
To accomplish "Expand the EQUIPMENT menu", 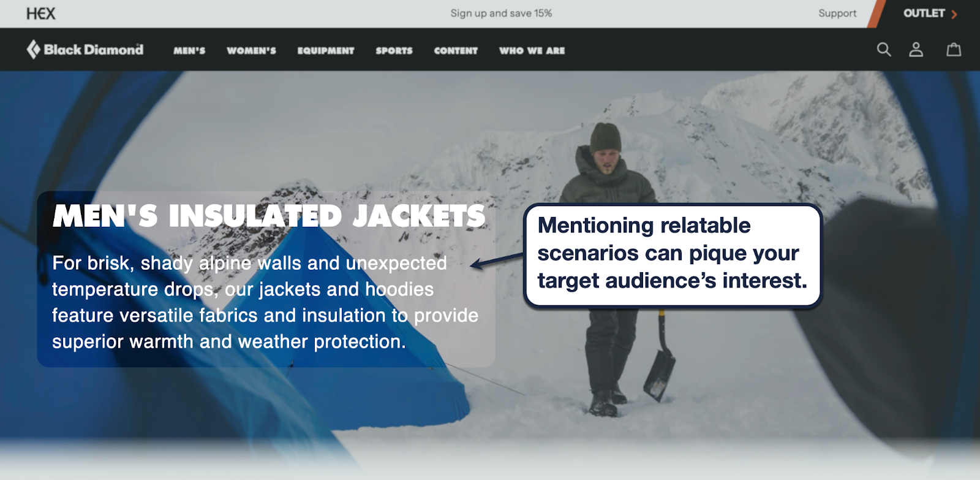I will coord(326,51).
